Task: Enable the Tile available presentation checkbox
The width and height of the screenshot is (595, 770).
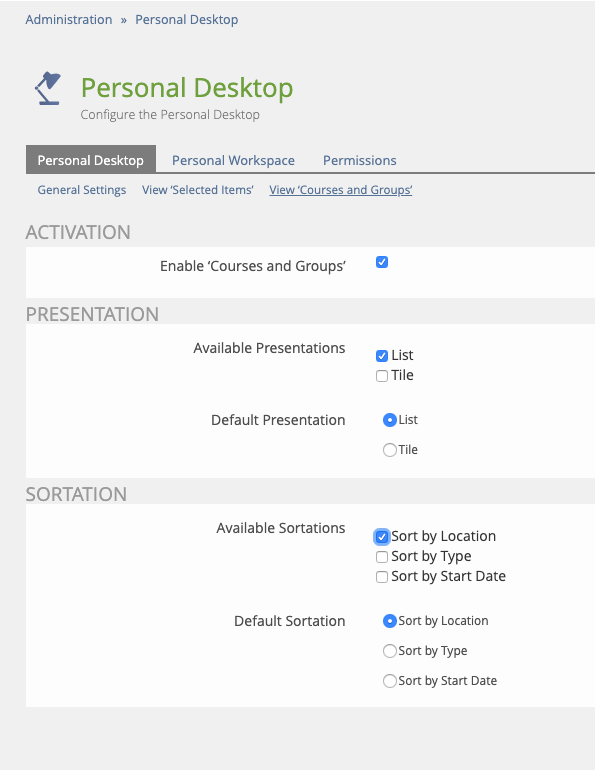Action: click(382, 376)
